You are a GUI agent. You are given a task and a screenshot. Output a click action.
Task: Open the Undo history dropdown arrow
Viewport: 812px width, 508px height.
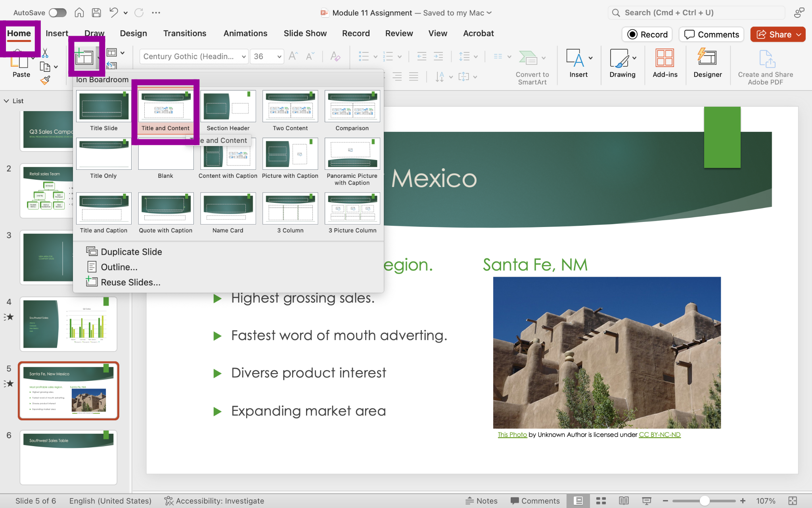tap(126, 13)
